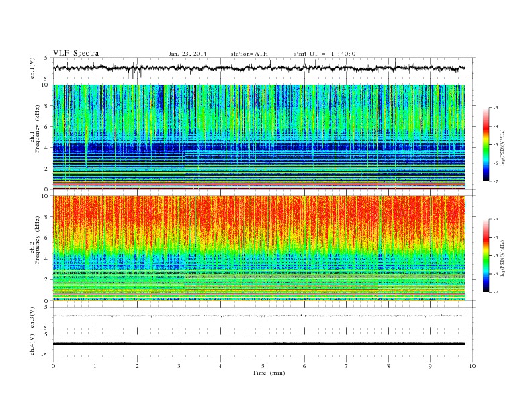
Task: Click the 8 tick on the Time axis
Action: tap(388, 366)
